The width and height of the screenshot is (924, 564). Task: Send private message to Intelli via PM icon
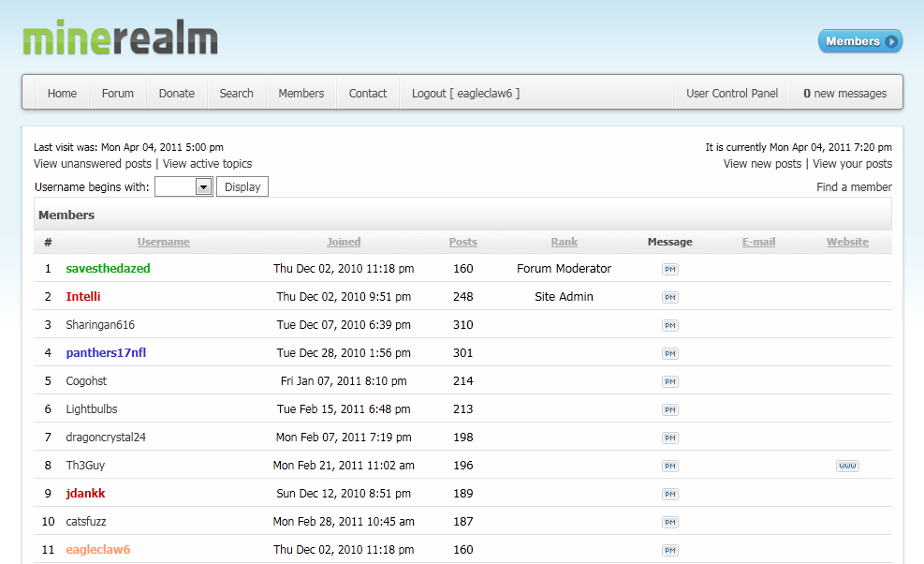pos(669,297)
